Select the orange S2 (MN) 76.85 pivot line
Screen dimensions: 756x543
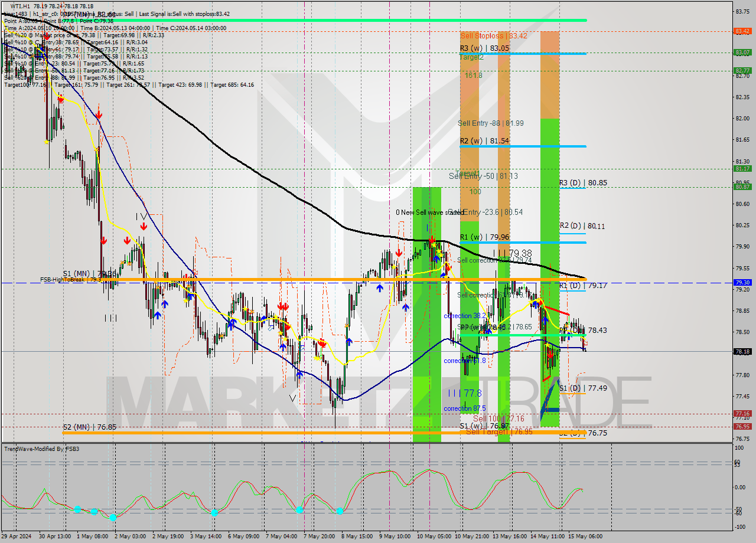tap(236, 433)
